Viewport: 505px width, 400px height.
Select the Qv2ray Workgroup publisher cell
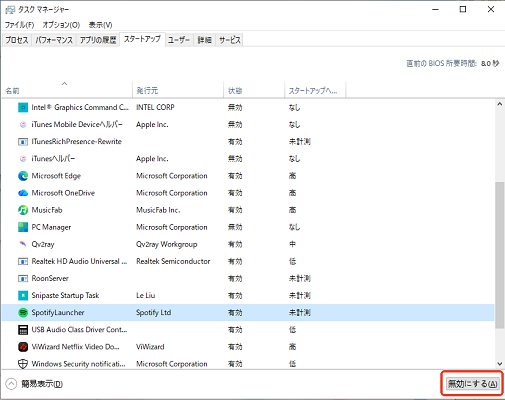pos(166,244)
